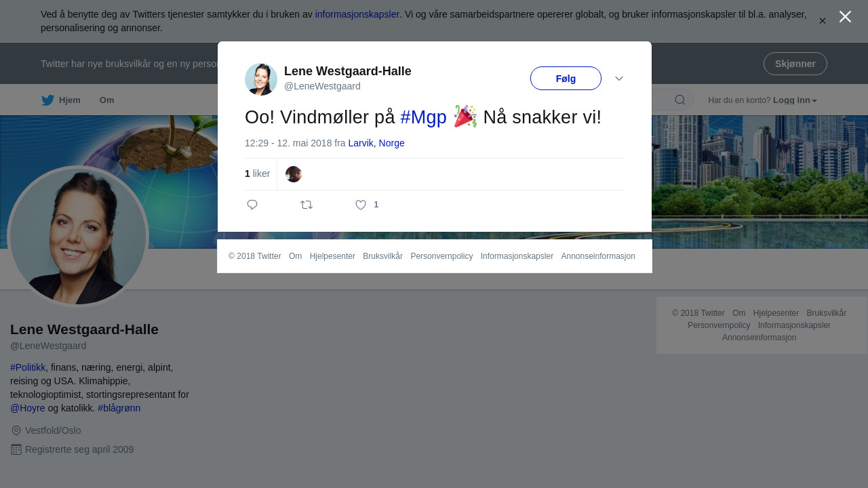Open the Logg inn dropdown
868x488 pixels.
pos(795,100)
